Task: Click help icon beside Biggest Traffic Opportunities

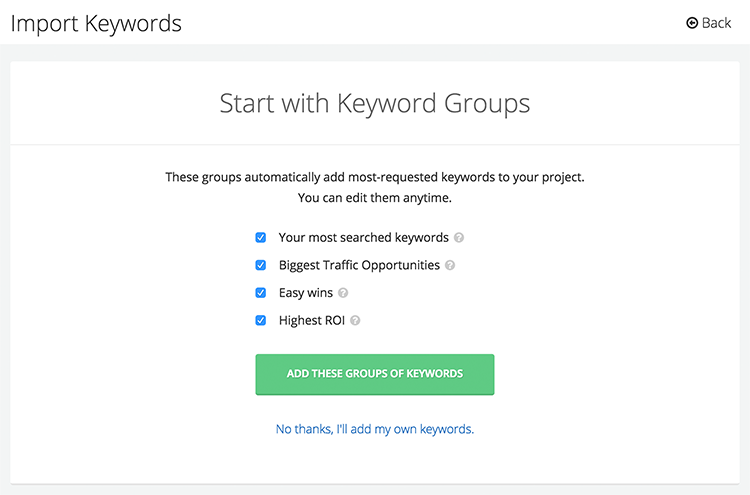Action: click(x=450, y=265)
